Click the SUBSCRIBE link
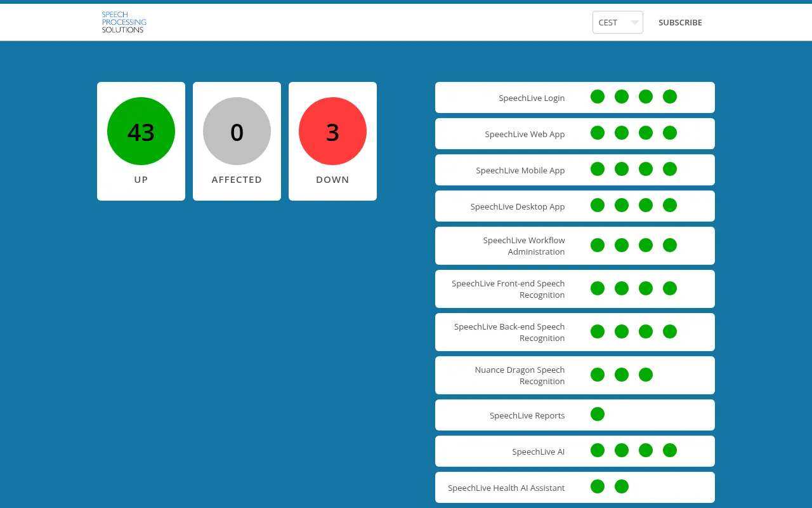 680,22
